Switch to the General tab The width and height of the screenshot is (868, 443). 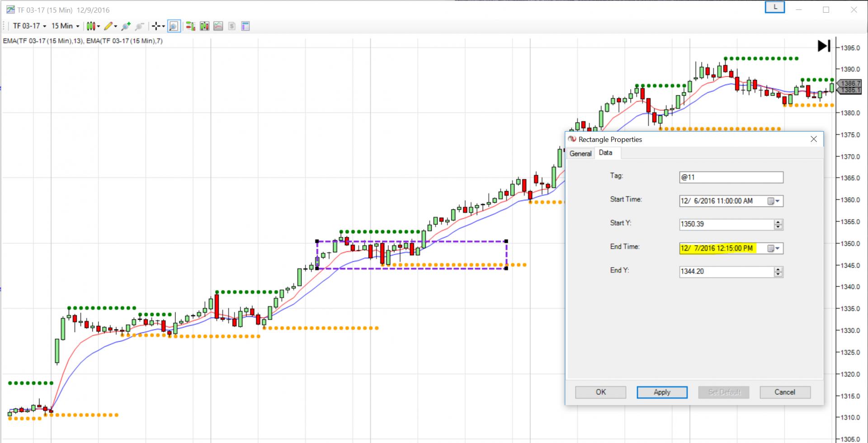tap(580, 154)
